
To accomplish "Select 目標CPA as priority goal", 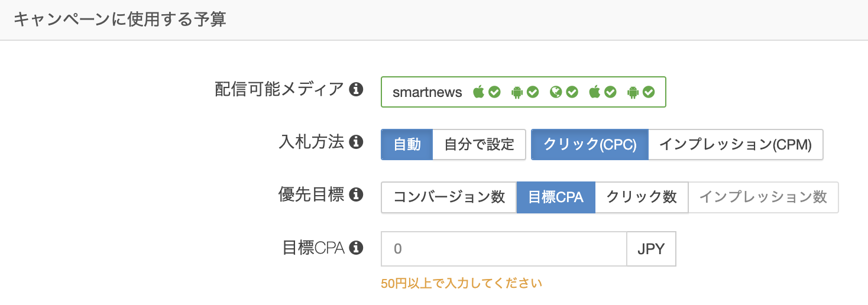I will [x=556, y=197].
